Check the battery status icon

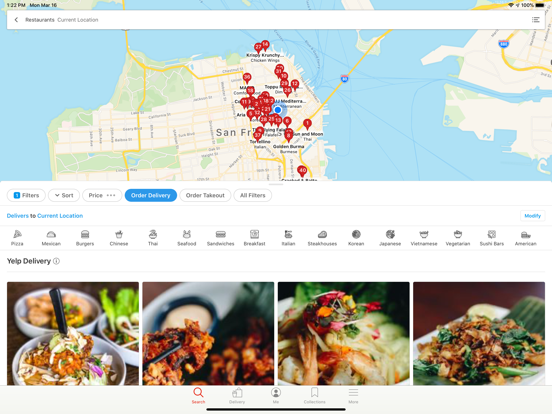click(x=540, y=5)
